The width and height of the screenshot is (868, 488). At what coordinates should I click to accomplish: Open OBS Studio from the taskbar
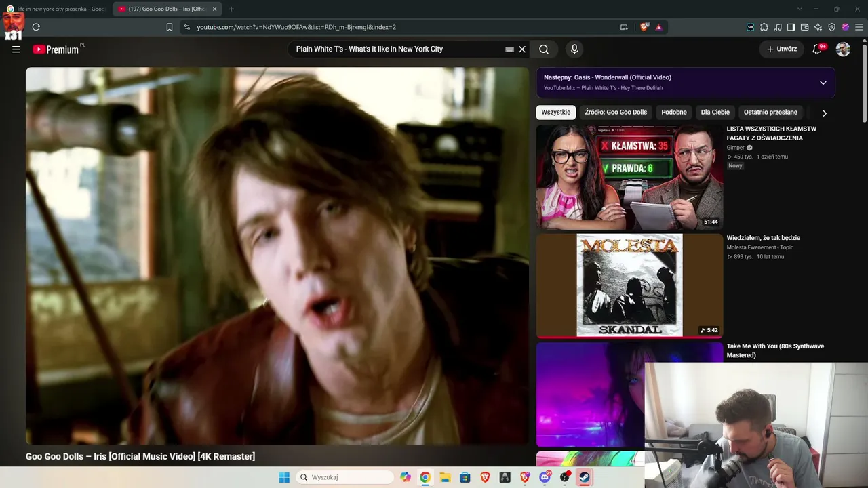[565, 477]
